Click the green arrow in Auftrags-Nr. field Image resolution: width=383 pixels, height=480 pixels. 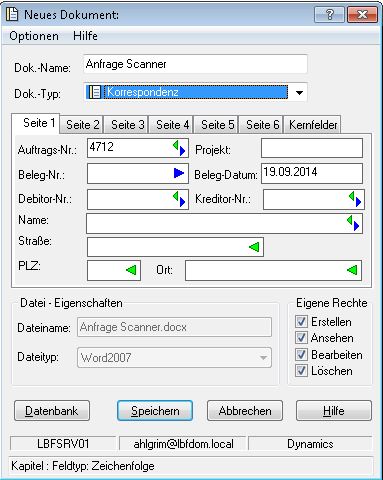pos(176,145)
